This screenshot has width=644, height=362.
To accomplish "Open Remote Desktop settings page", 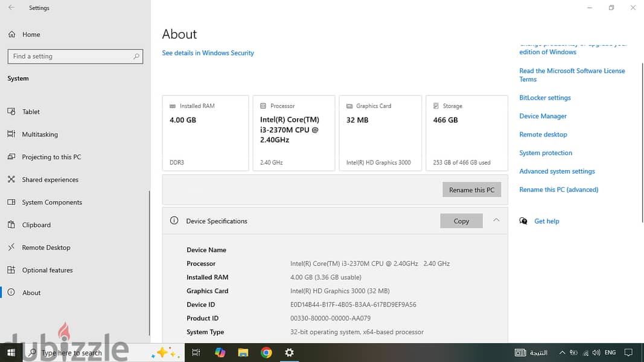I will [x=46, y=247].
